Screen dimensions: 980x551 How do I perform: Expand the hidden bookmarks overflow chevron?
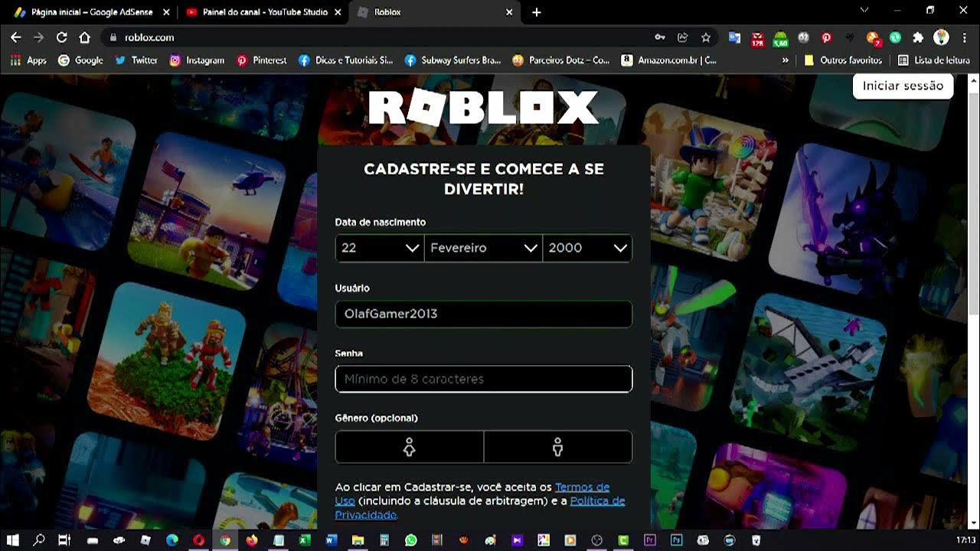tap(785, 60)
